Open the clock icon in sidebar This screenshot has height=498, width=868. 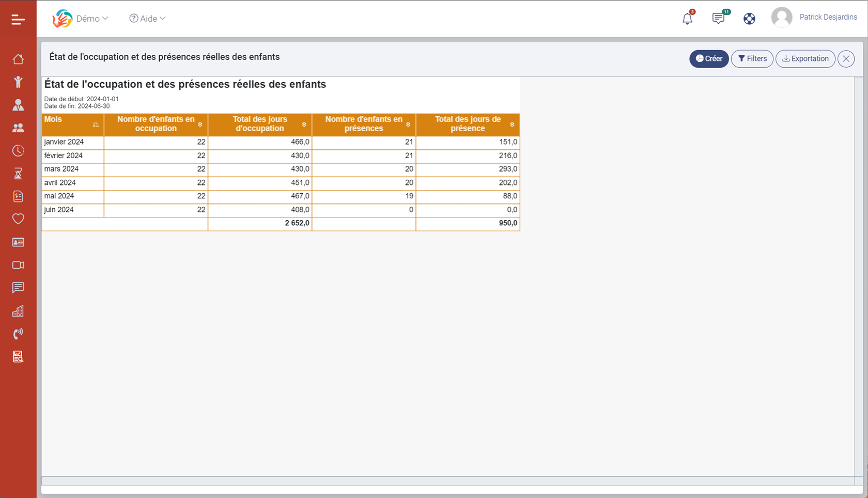(x=18, y=151)
